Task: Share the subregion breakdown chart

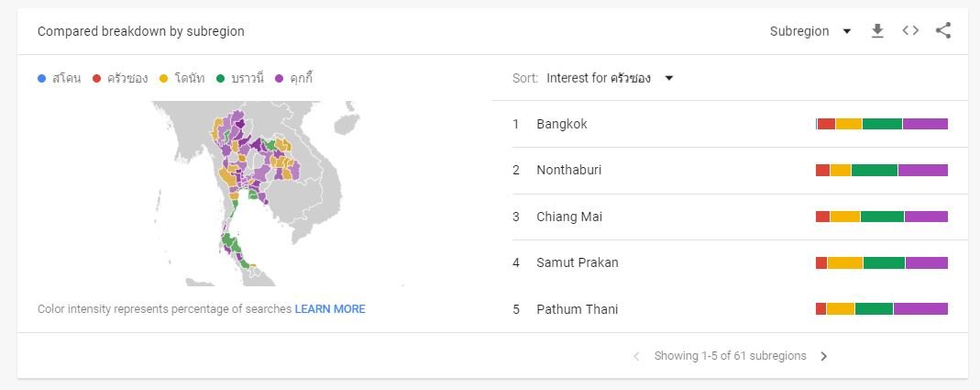Action: pyautogui.click(x=943, y=31)
